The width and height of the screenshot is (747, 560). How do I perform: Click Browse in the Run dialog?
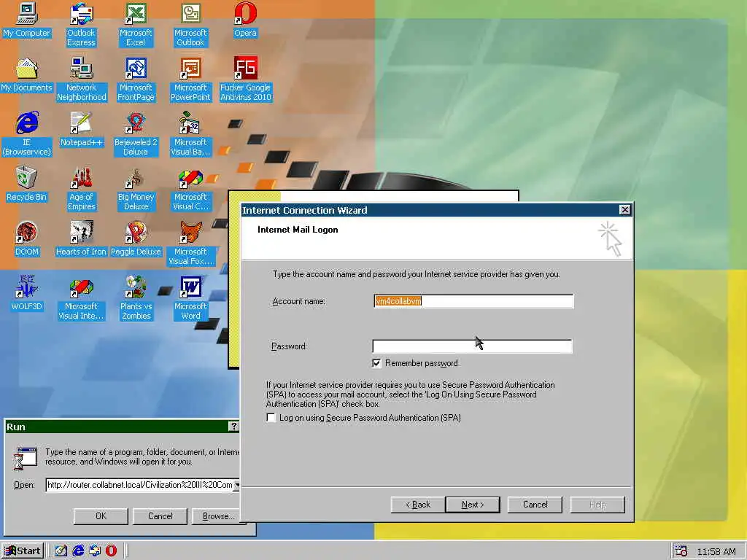[218, 516]
